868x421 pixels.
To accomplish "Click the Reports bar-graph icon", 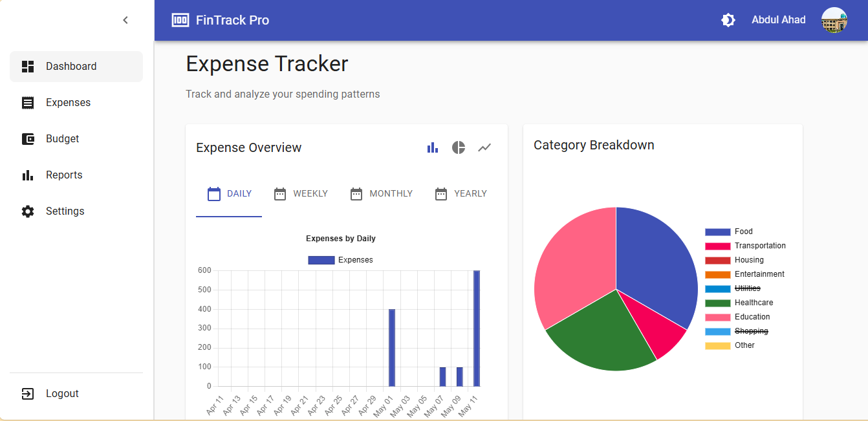I will (28, 175).
